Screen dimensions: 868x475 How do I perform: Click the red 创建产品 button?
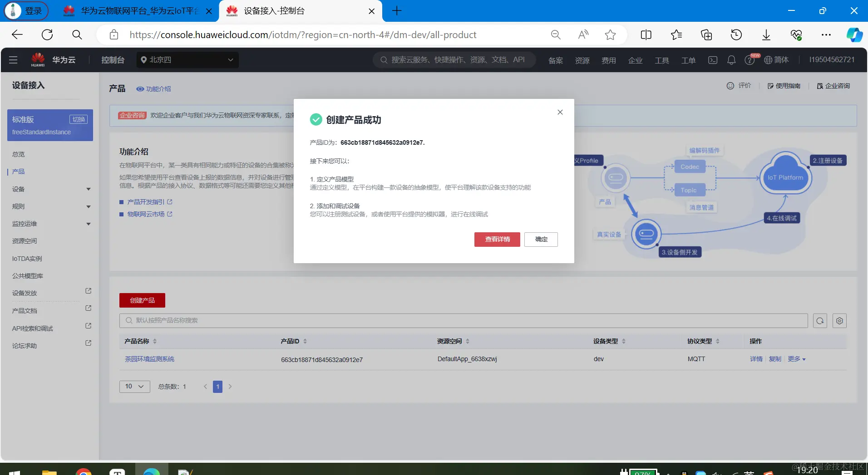[x=142, y=300]
